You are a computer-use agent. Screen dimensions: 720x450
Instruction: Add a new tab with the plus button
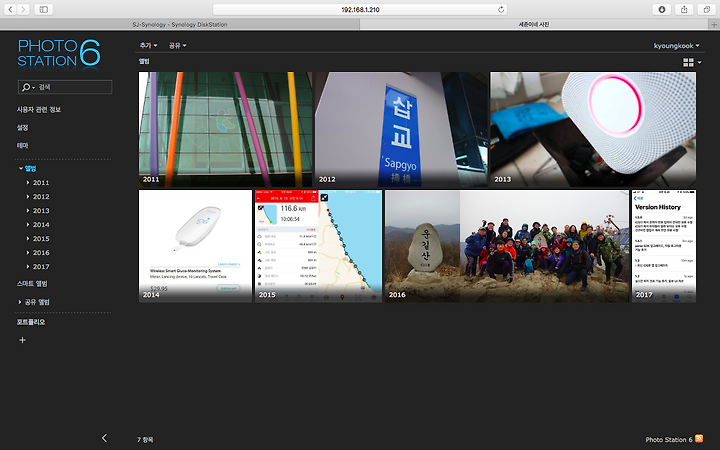(x=714, y=24)
